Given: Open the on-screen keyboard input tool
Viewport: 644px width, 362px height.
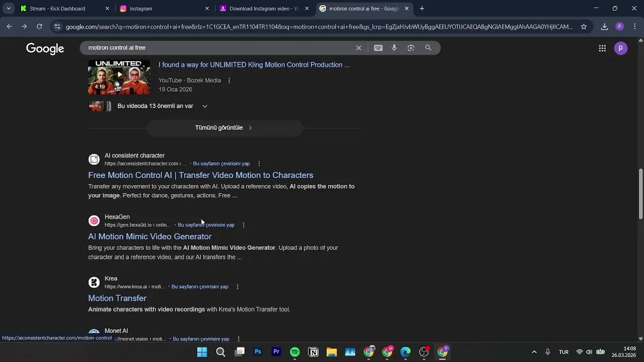Looking at the screenshot, I should (x=378, y=48).
